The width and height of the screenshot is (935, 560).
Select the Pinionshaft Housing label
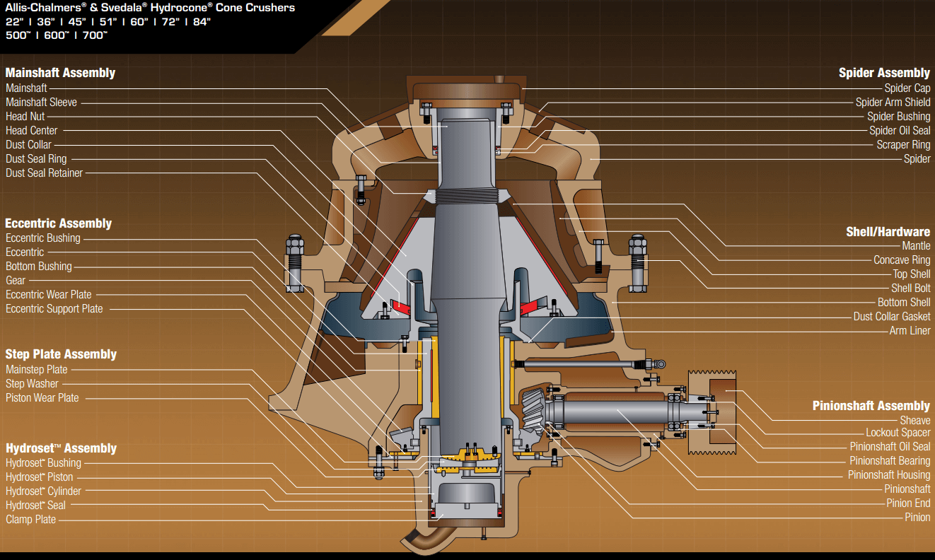[889, 475]
